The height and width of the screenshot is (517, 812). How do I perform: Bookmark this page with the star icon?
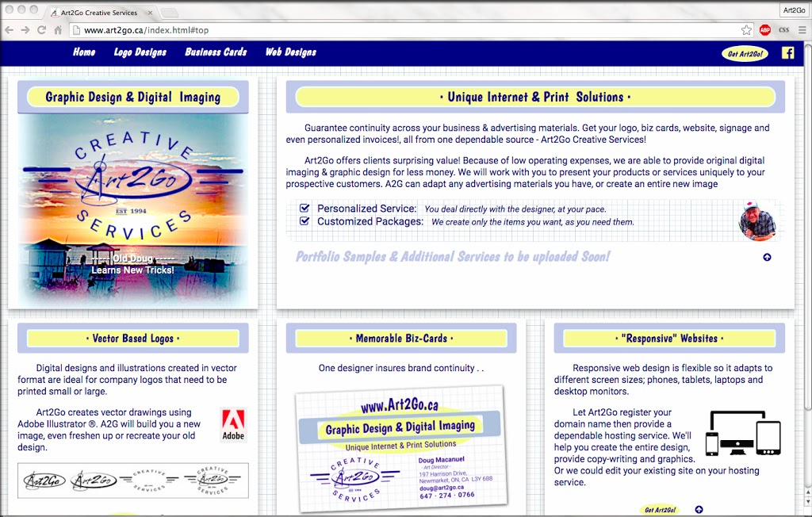pos(746,30)
